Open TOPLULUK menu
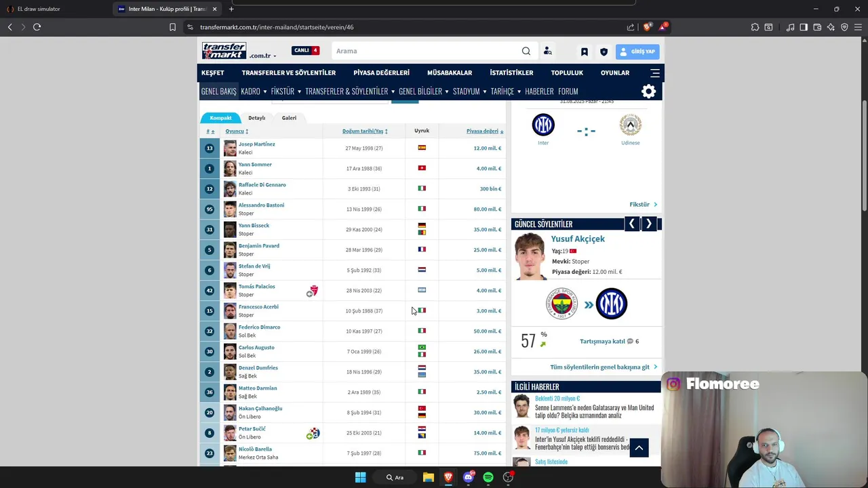 [567, 73]
